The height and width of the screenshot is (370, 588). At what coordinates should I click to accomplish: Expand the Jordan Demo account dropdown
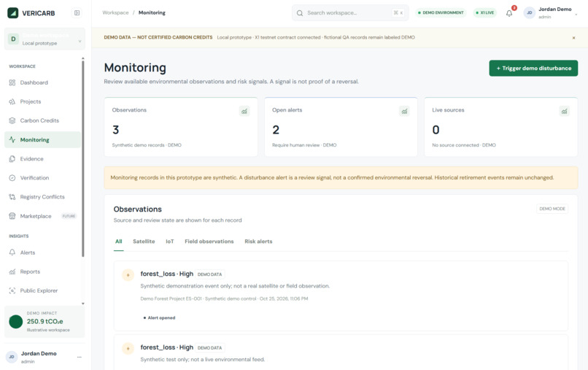pos(576,15)
